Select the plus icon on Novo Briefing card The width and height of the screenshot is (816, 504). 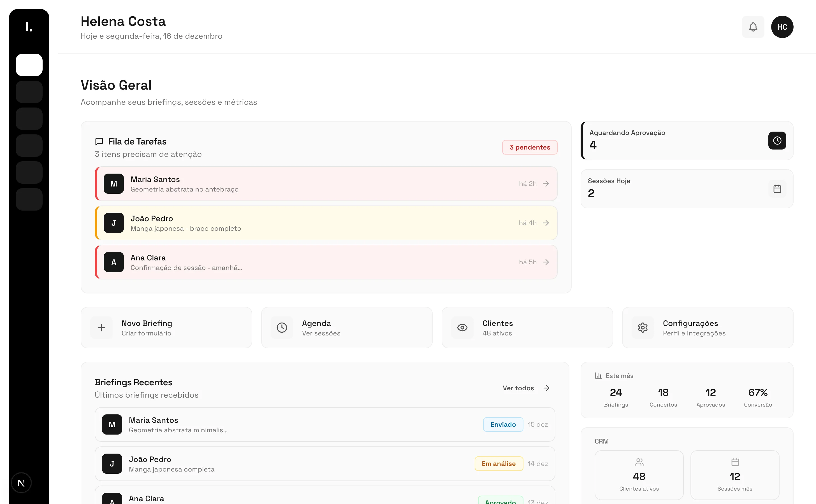[x=101, y=327]
